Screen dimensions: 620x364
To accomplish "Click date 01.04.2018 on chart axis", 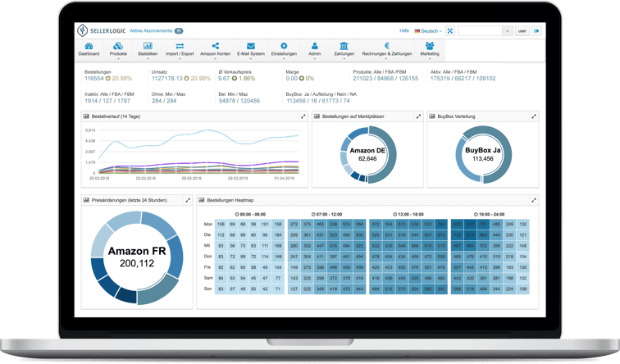I will [x=284, y=178].
